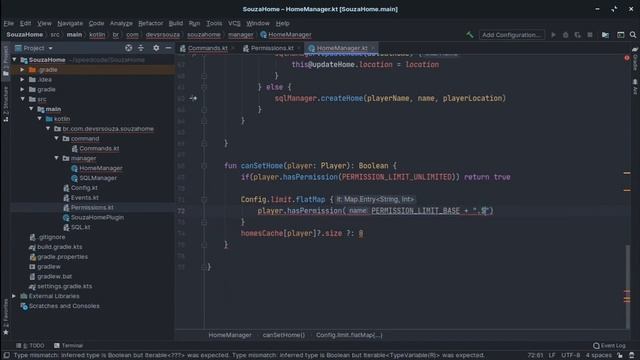Screen dimensions: 640x360
Task: Open the Tools menu
Action: 214,23
